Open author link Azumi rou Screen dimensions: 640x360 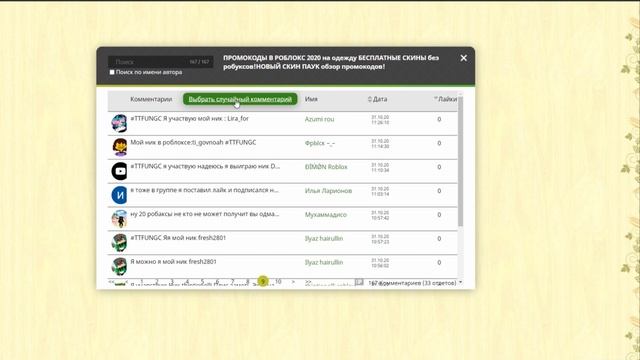[x=319, y=119]
